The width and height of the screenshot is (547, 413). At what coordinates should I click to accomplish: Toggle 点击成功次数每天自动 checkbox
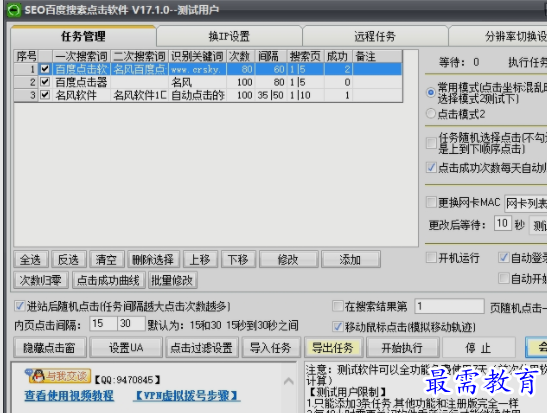(x=431, y=167)
